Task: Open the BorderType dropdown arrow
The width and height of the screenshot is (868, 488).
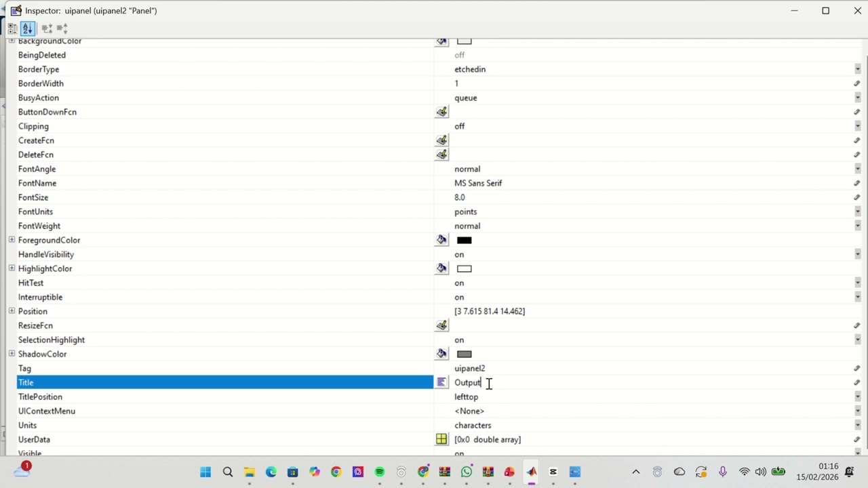Action: (x=858, y=69)
